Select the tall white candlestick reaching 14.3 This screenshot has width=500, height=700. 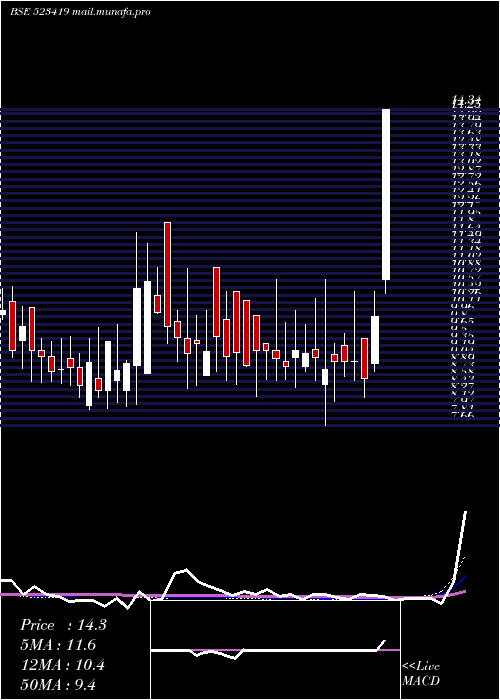click(386, 194)
